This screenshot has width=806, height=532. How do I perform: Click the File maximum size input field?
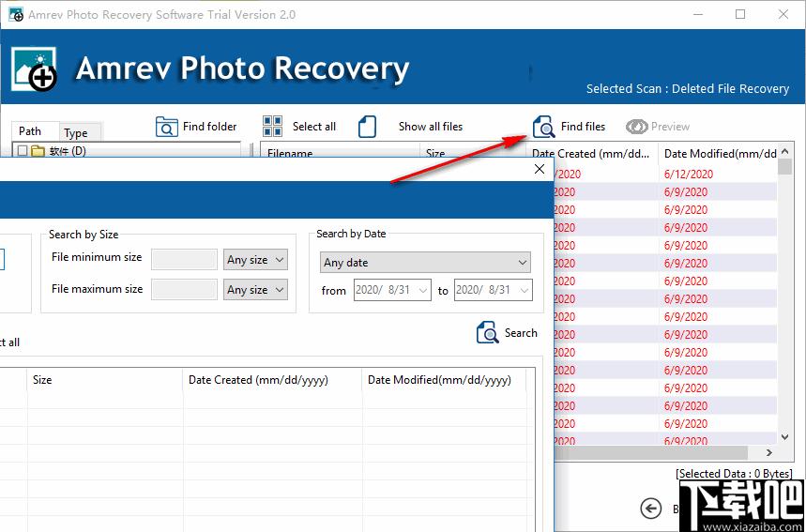(x=184, y=289)
